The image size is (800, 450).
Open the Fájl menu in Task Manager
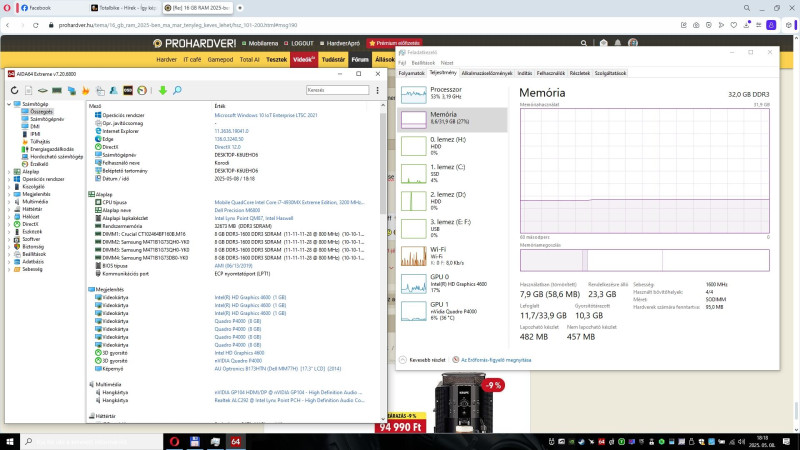[402, 63]
